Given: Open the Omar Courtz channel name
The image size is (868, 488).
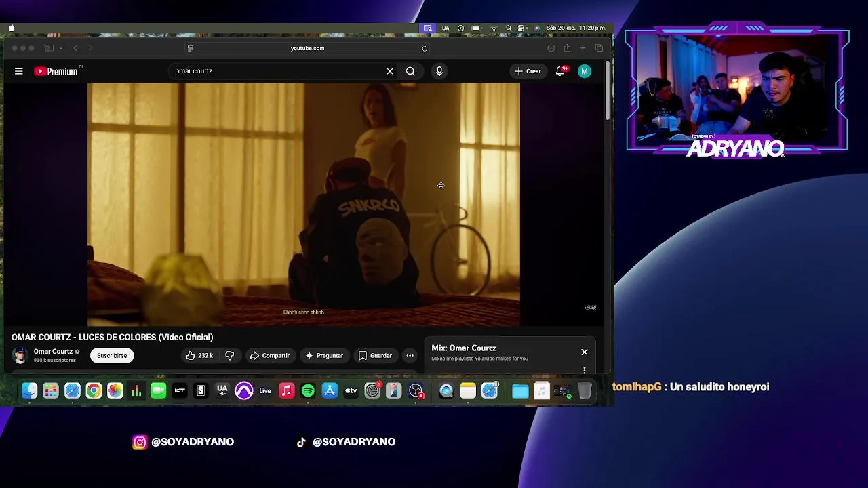Looking at the screenshot, I should pos(53,352).
